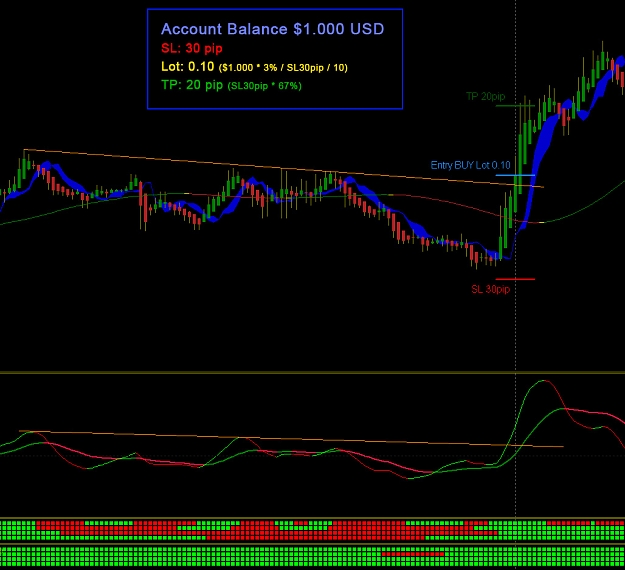Viewport: 625px width, 570px height.
Task: Click the green take-profit level line
Action: click(515, 106)
